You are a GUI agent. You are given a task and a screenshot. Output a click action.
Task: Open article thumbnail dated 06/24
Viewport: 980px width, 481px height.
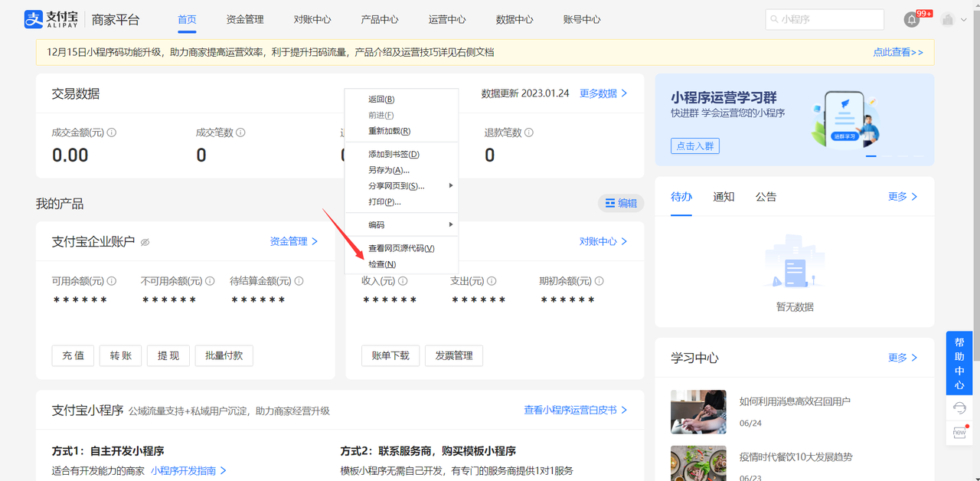(x=698, y=412)
